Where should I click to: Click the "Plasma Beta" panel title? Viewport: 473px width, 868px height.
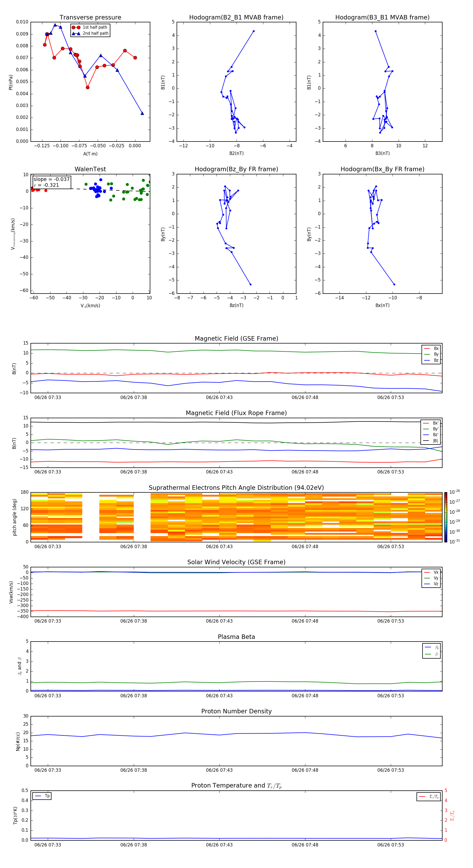click(x=236, y=637)
